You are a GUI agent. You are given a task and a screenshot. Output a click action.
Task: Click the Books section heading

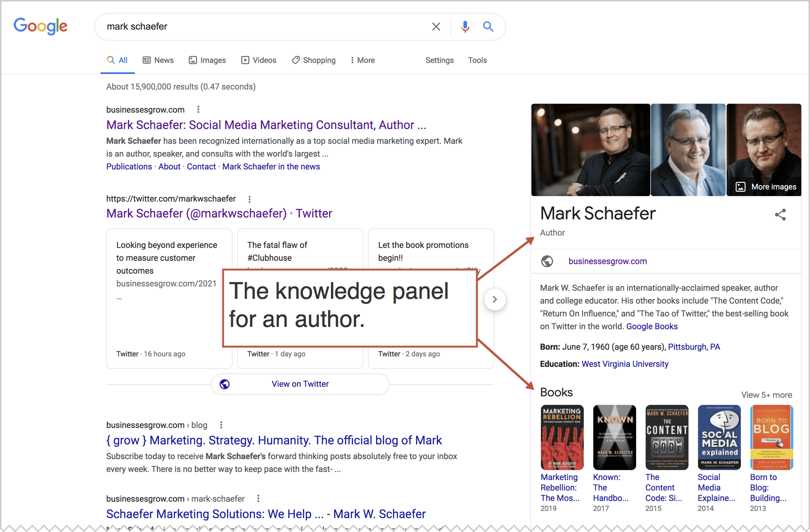(x=556, y=393)
